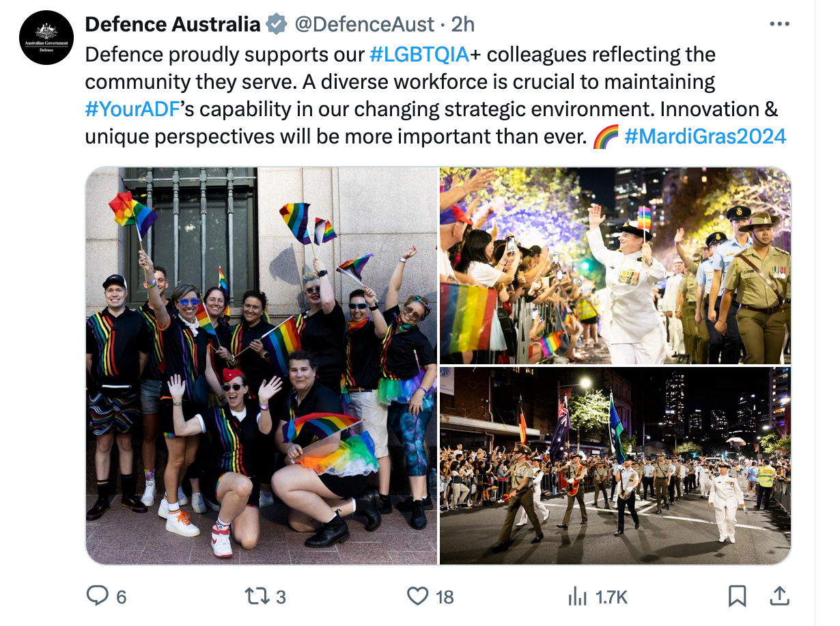Open the night parade marching photo
Image resolution: width=840 pixels, height=626 pixels.
(615, 465)
